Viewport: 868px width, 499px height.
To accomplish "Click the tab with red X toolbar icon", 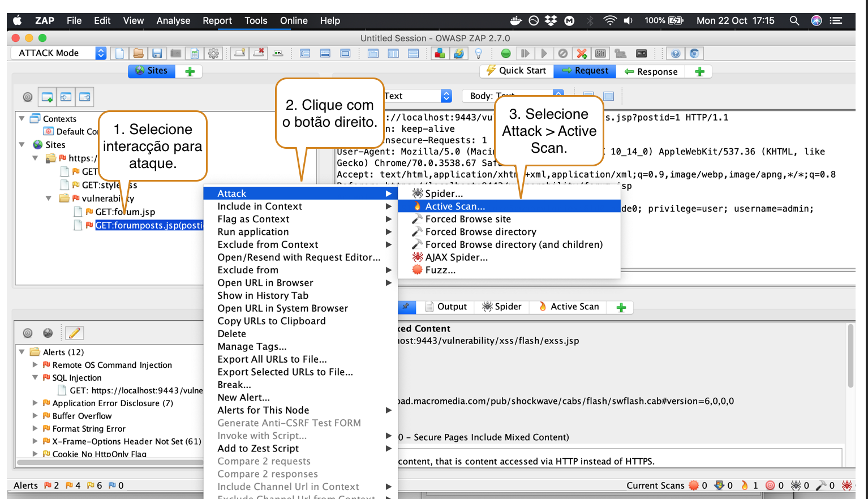I will (x=259, y=53).
